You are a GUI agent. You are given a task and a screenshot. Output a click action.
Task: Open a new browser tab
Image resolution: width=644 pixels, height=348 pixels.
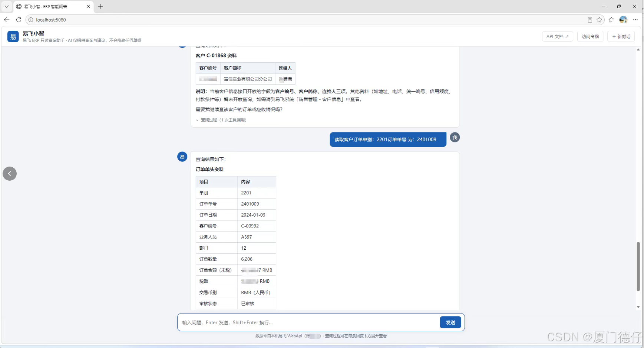100,6
